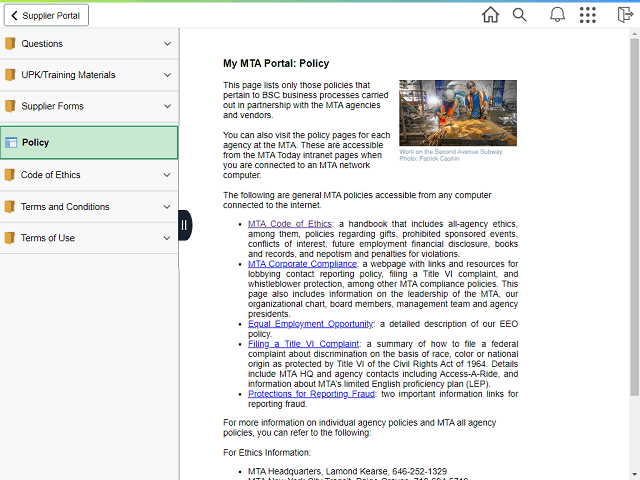The image size is (640, 480).
Task: Click the Terms of Use folder icon
Action: point(10,238)
